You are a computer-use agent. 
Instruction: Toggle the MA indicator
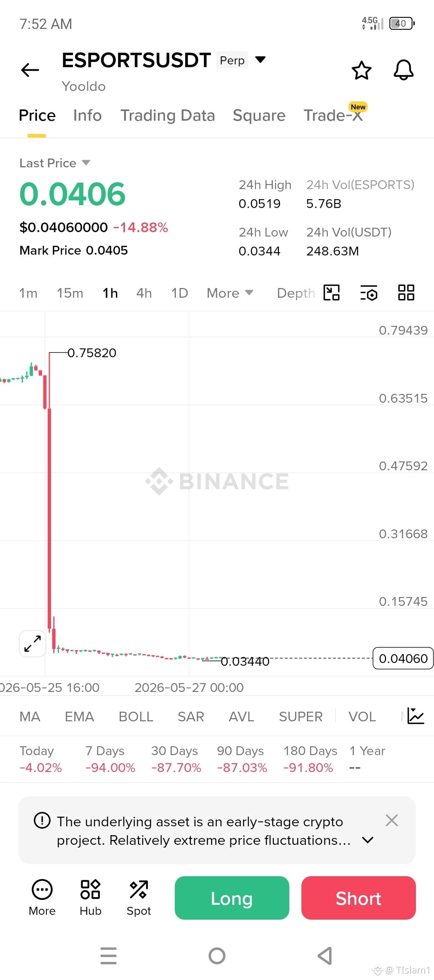pos(30,716)
